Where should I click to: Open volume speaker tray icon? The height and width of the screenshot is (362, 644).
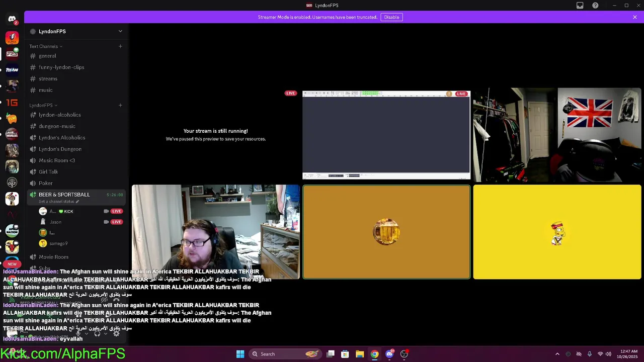pos(608,354)
